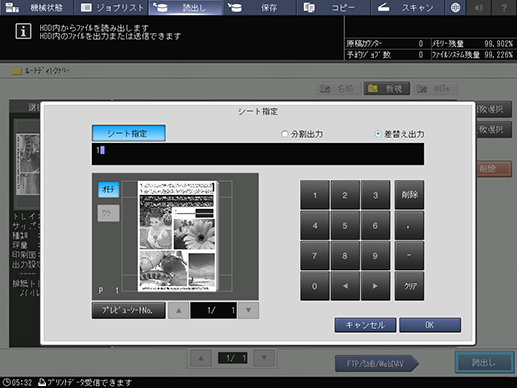Click the keypad comma key

tap(410, 226)
